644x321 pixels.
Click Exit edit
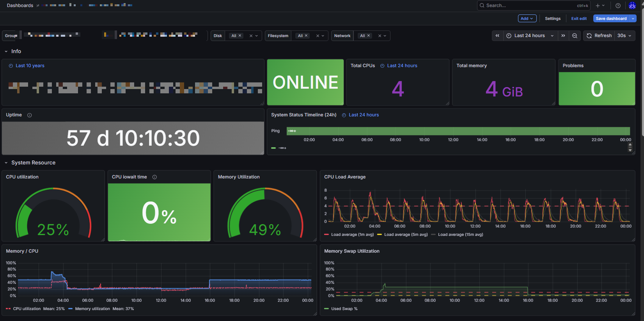pos(579,18)
